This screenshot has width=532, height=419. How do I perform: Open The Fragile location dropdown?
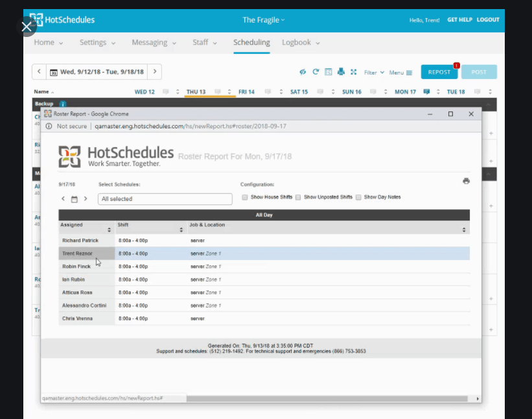click(x=264, y=20)
